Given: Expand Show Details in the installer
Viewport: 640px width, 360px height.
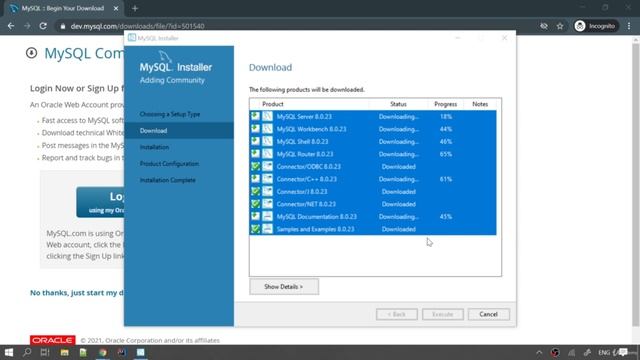Looking at the screenshot, I should (284, 287).
